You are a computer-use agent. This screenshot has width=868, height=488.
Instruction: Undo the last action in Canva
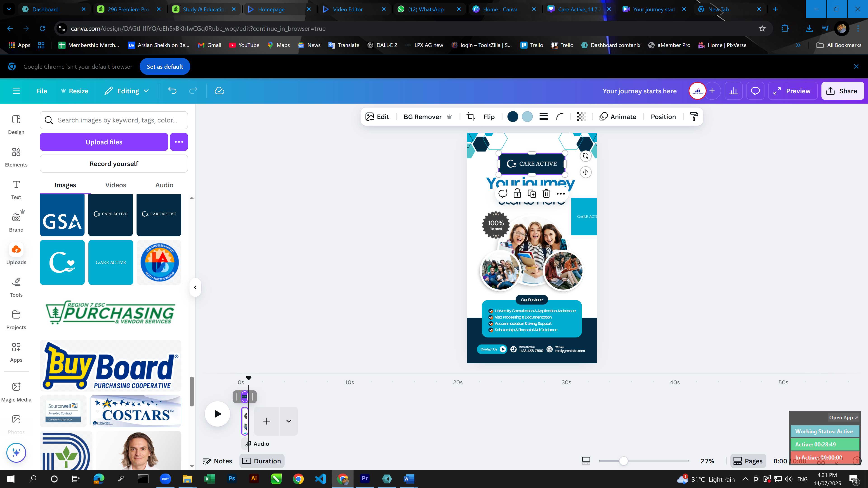tap(172, 91)
